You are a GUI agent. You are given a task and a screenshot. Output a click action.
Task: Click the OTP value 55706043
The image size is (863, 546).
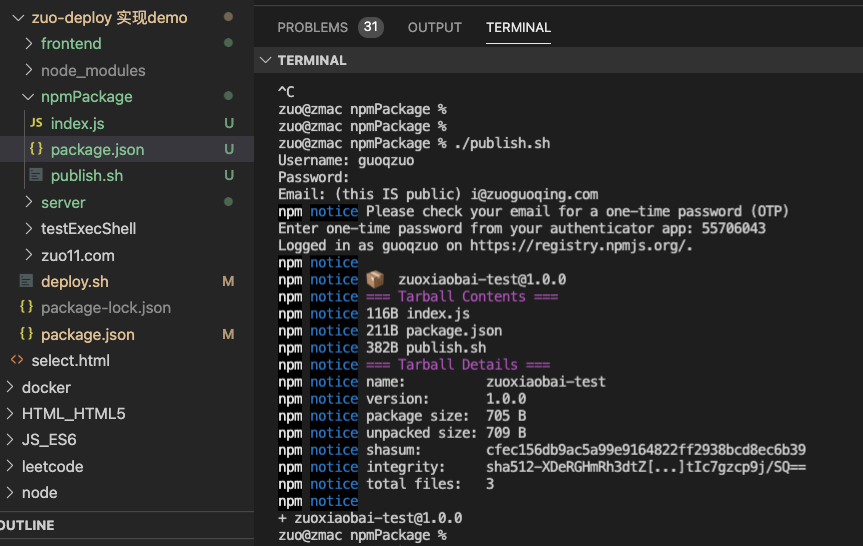[734, 228]
